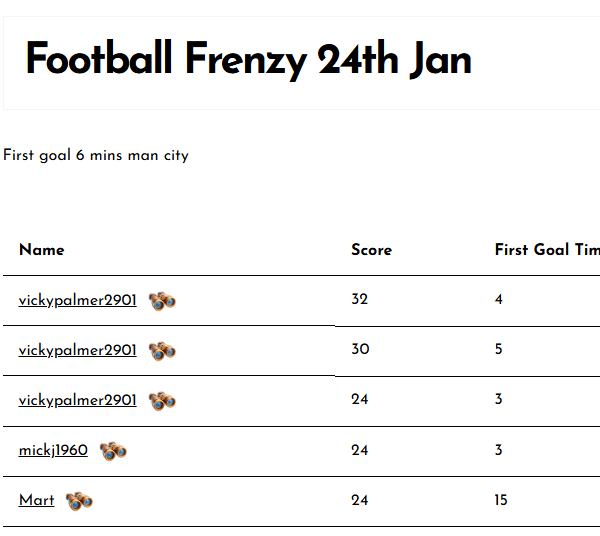Select the first goal time cell showing 4
This screenshot has width=600, height=536.
coord(499,300)
